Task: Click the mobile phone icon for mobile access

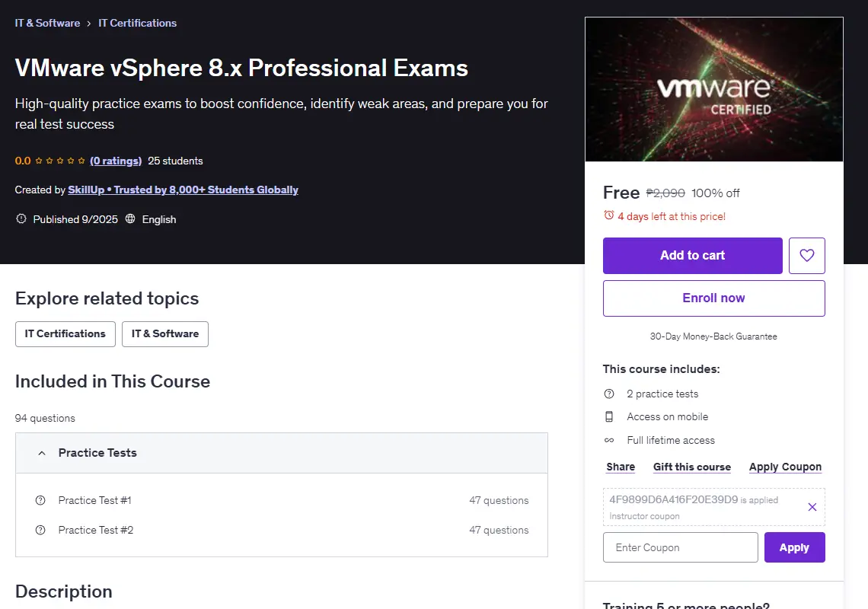Action: coord(609,416)
